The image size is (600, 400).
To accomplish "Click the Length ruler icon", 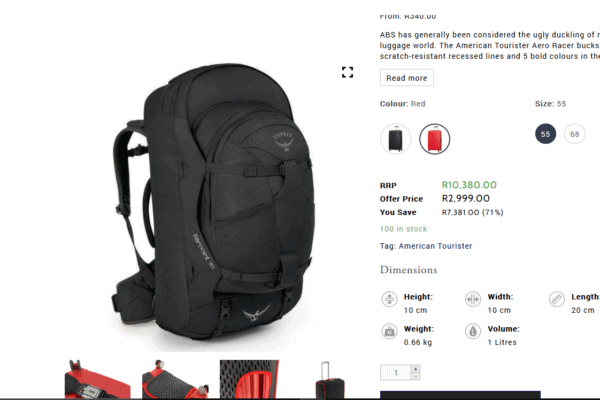I will point(557,299).
